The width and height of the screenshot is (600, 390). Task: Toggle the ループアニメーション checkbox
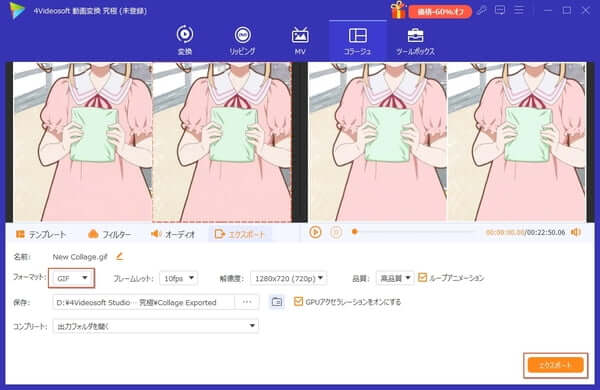coord(422,277)
